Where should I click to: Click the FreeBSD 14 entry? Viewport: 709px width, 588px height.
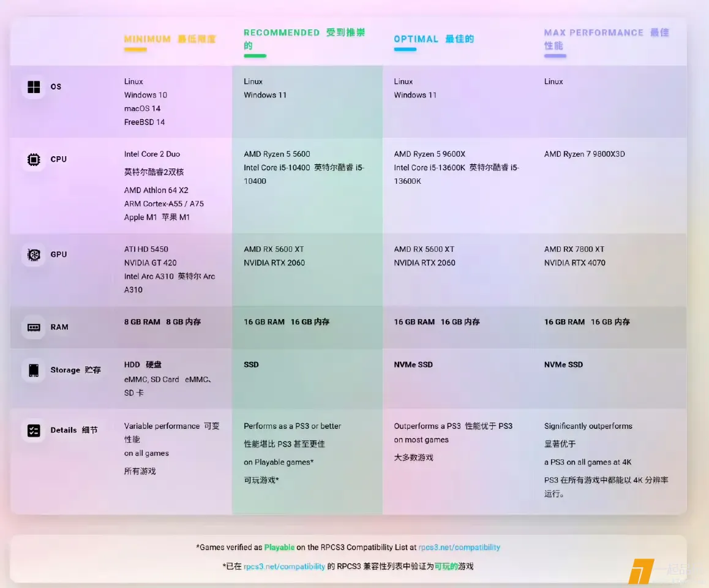[144, 123]
